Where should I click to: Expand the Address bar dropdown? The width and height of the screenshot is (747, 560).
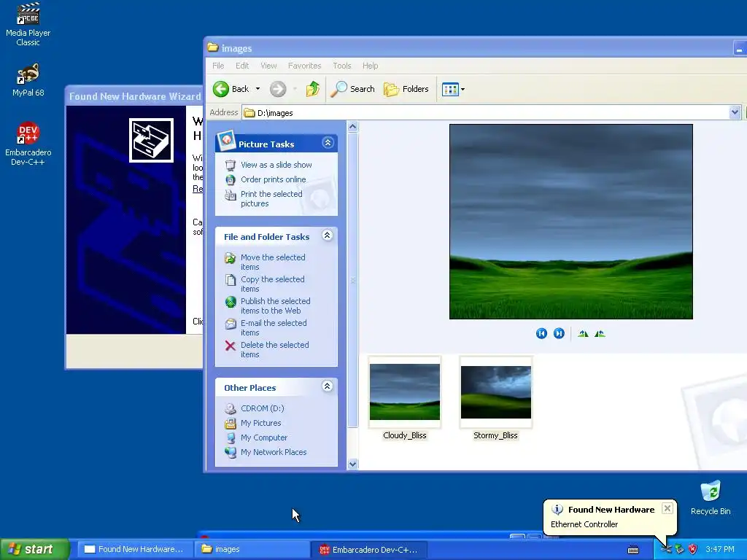734,113
